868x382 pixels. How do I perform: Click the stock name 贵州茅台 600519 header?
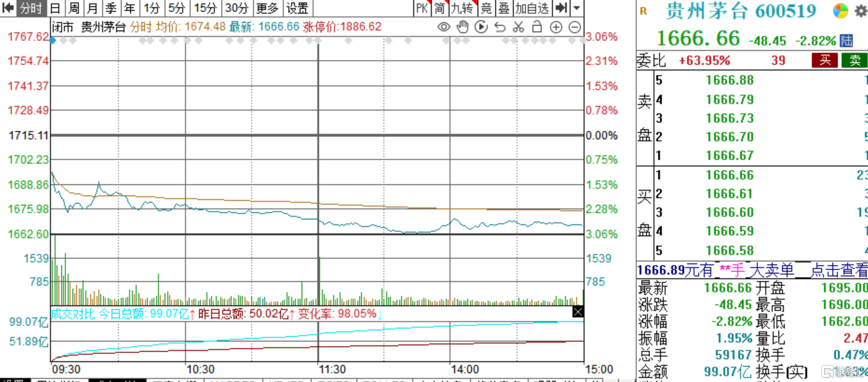(741, 11)
